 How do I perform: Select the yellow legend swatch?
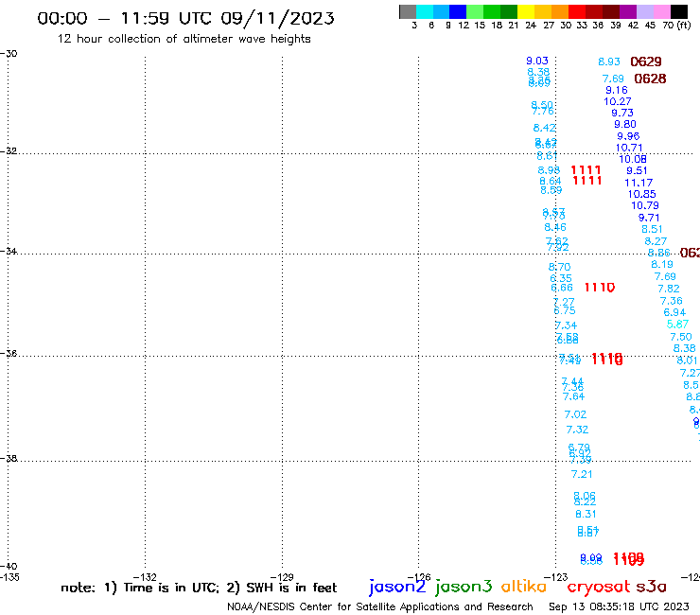click(525, 11)
